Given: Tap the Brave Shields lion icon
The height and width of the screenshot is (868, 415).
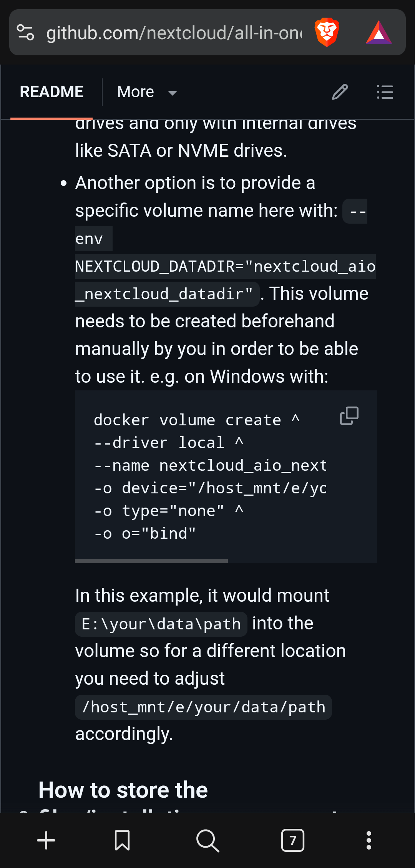Looking at the screenshot, I should point(327,32).
